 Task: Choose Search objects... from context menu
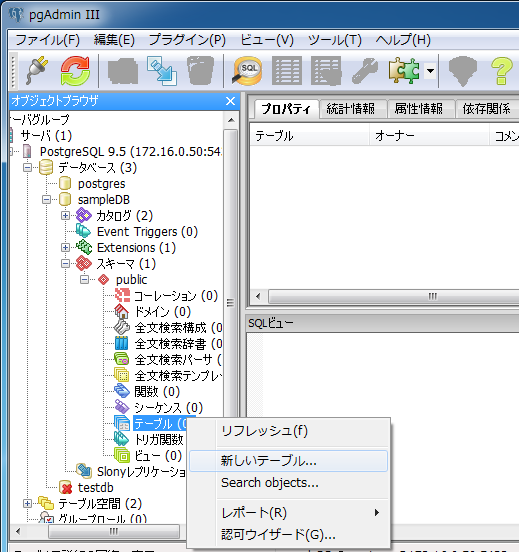click(x=289, y=483)
